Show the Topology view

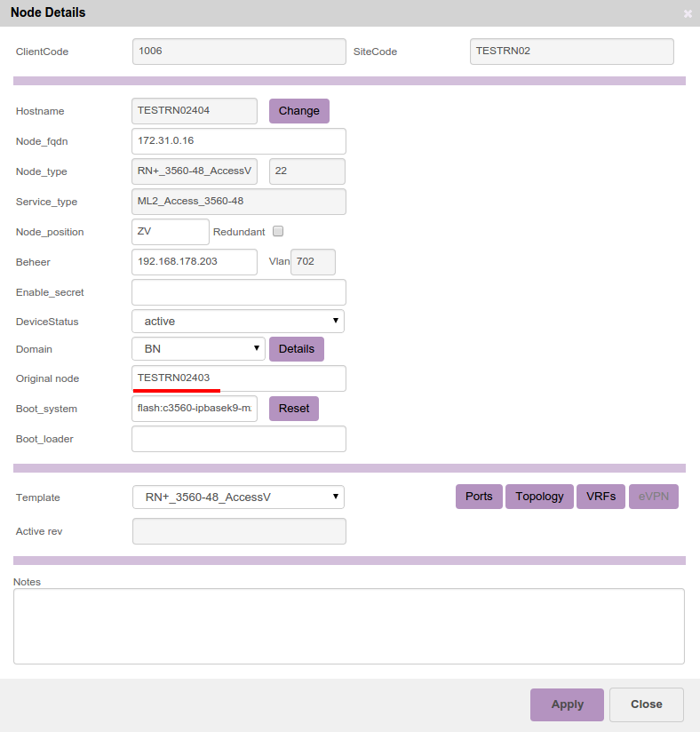tap(539, 497)
